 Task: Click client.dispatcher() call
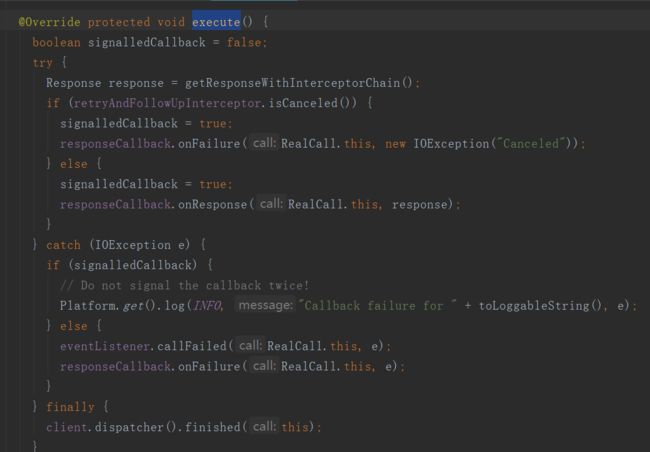111,427
